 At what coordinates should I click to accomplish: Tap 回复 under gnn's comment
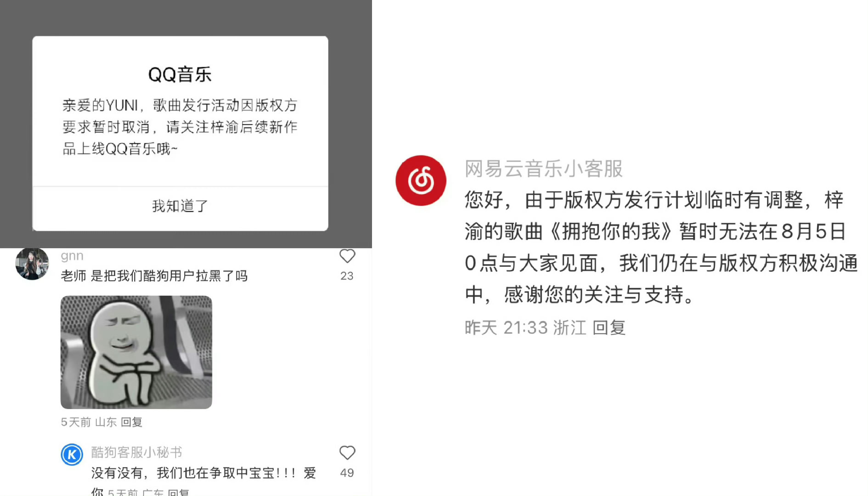click(132, 422)
